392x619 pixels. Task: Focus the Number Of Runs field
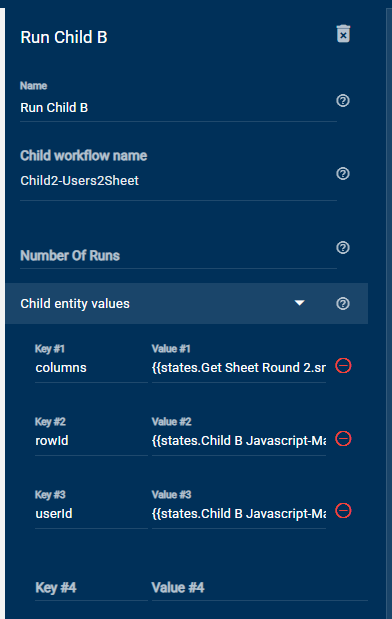click(178, 256)
